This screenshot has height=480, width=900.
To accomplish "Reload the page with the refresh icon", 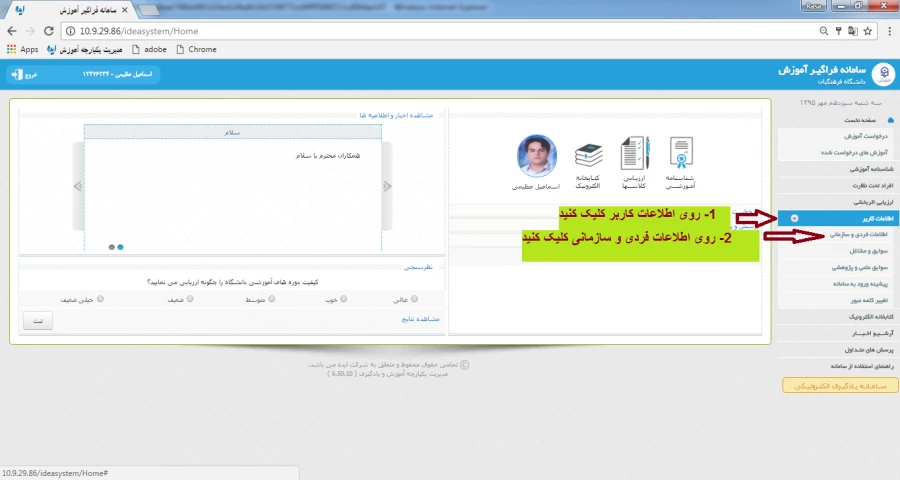I will tap(49, 31).
